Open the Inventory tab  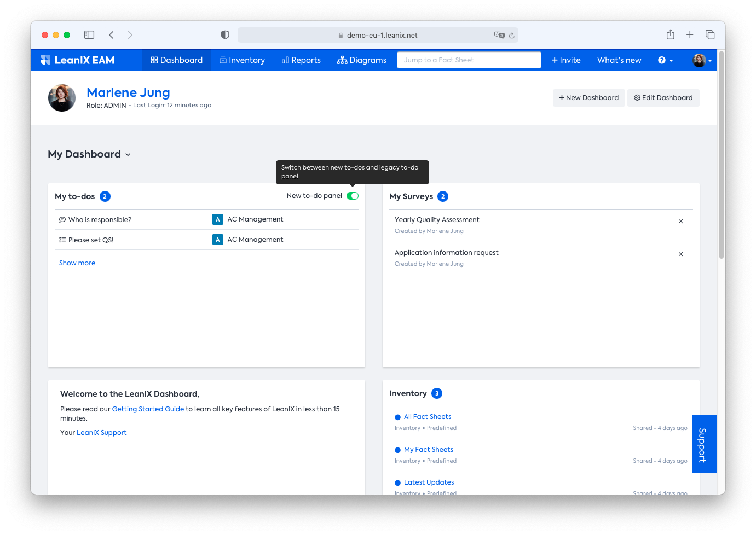pos(242,60)
